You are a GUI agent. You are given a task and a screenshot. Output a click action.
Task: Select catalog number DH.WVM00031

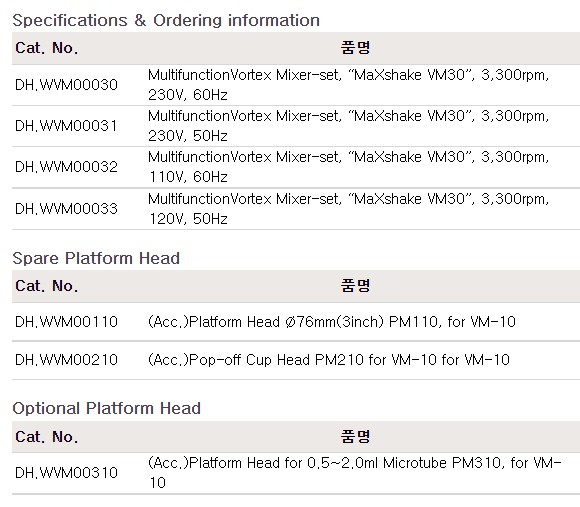[x=66, y=126]
